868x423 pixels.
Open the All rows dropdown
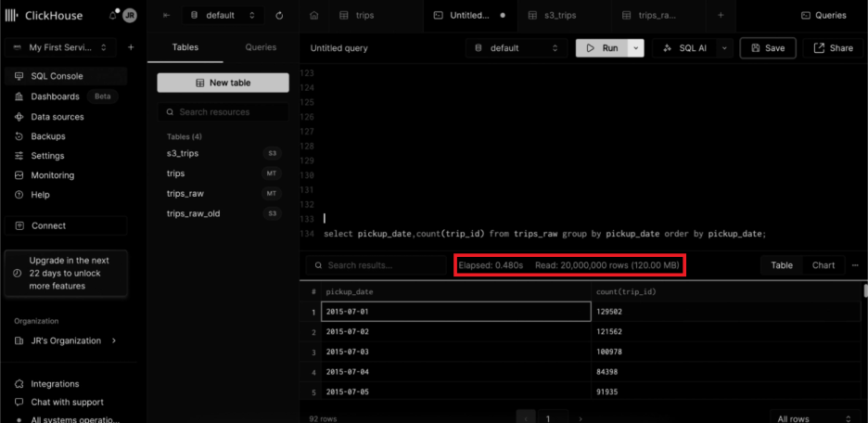tap(815, 418)
